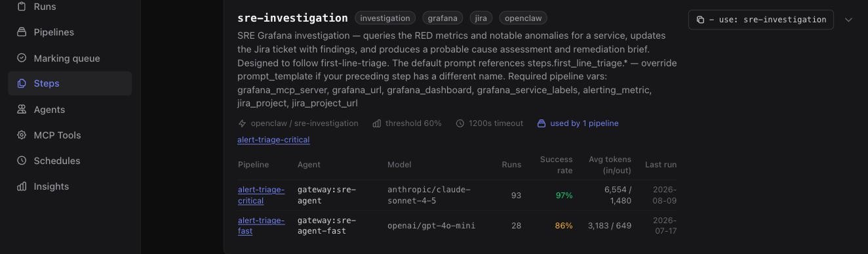Click 'used by 1 pipeline' text
This screenshot has width=868, height=254.
pos(584,123)
